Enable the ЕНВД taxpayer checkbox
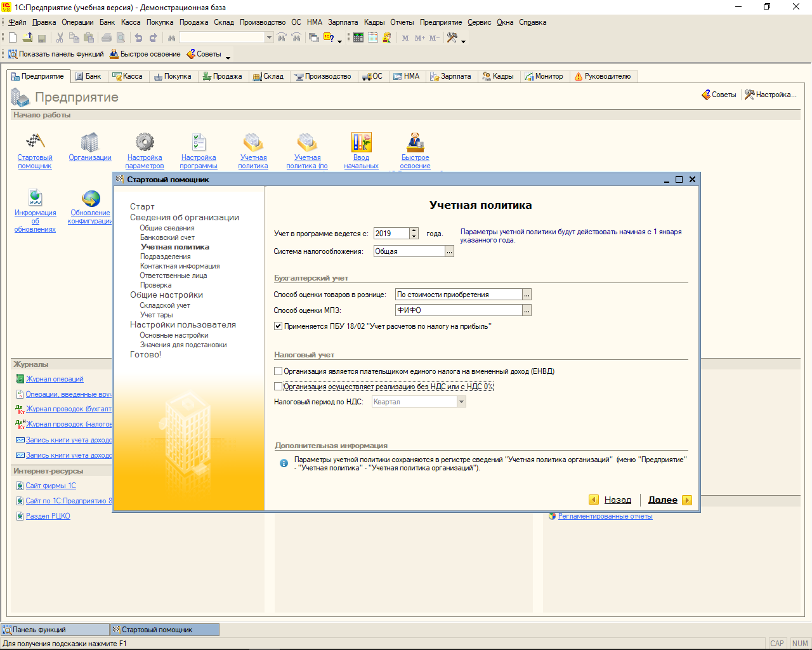This screenshot has width=812, height=650. tap(278, 371)
